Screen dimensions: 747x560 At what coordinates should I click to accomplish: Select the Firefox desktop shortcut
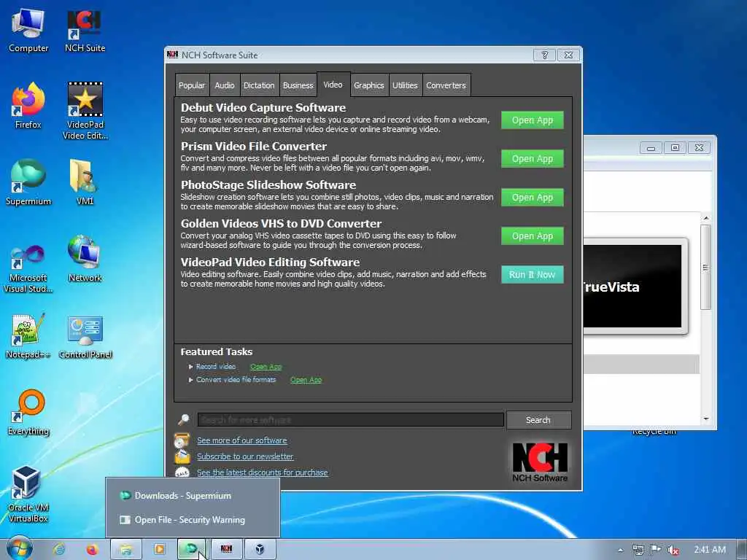tap(28, 106)
